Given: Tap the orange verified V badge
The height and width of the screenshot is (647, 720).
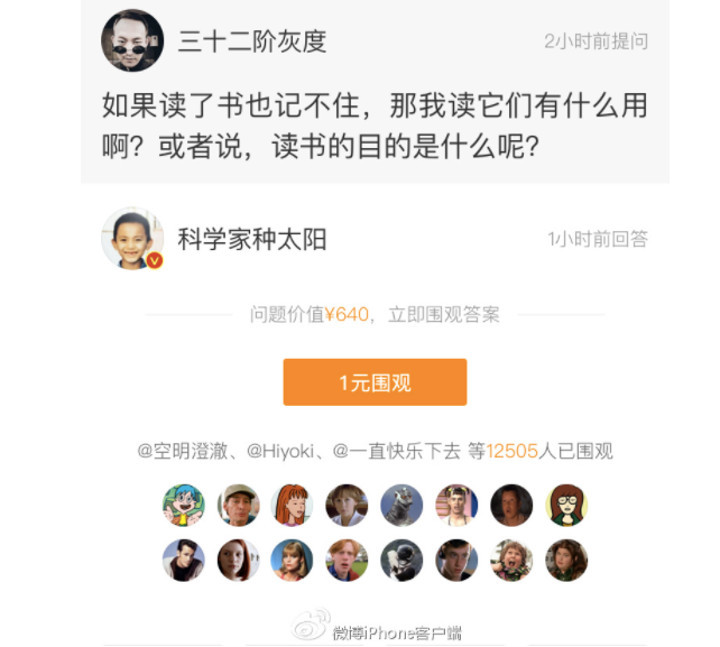Looking at the screenshot, I should pyautogui.click(x=155, y=260).
